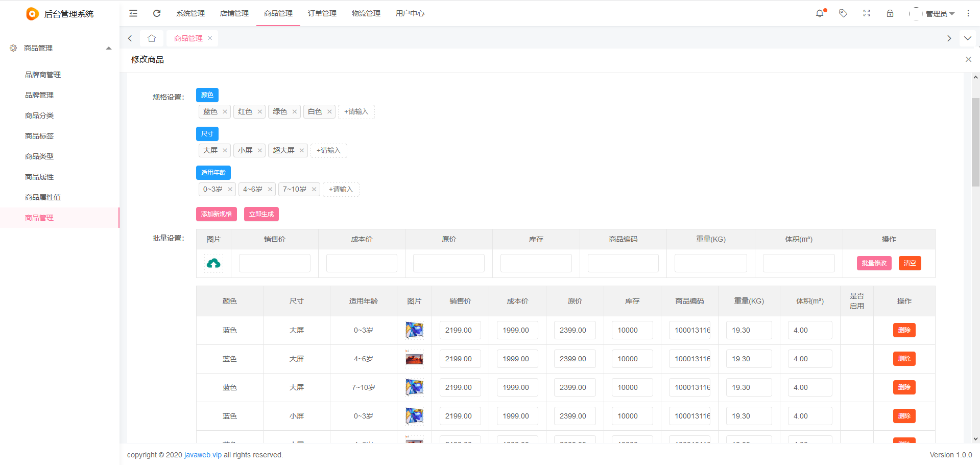
Task: Click the tag icon in the header
Action: [x=843, y=13]
